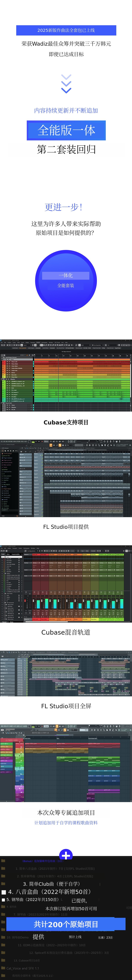The height and width of the screenshot is (980, 132).
Task: Select the highlighted 一体化 option in circle
Action: point(66,275)
